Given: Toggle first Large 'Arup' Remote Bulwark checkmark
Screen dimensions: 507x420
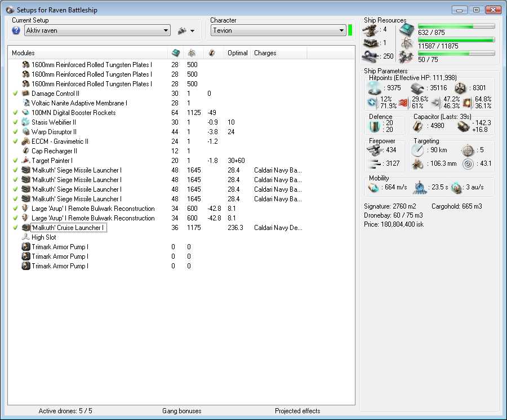Looking at the screenshot, I should tap(15, 209).
